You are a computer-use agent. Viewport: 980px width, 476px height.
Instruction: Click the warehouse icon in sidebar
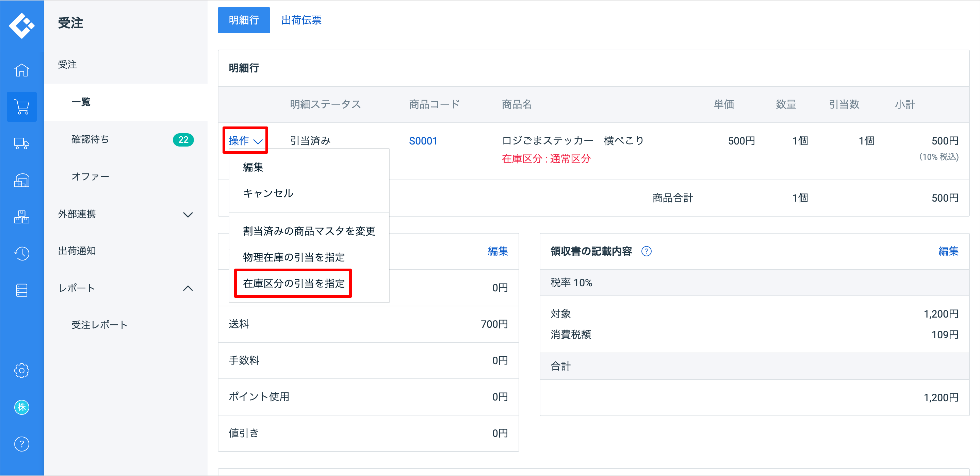pyautogui.click(x=22, y=180)
